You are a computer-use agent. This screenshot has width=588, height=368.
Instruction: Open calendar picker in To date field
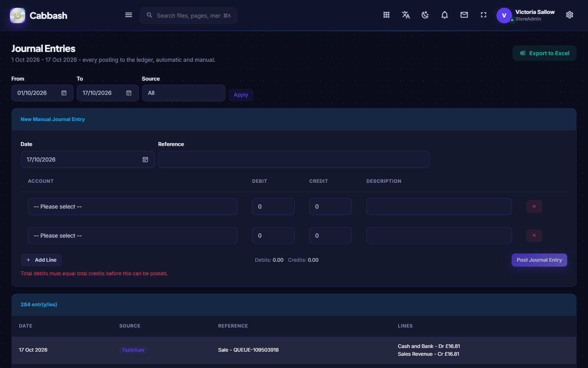point(129,93)
